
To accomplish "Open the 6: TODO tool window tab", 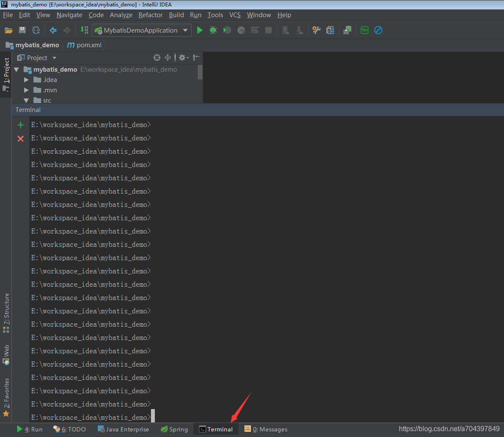I will [x=69, y=429].
